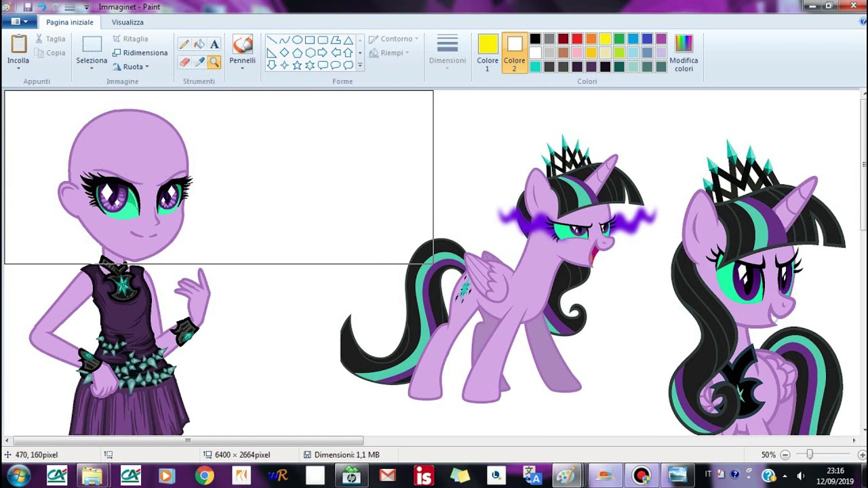
Task: Select the Pencil tool
Action: pyautogui.click(x=184, y=44)
